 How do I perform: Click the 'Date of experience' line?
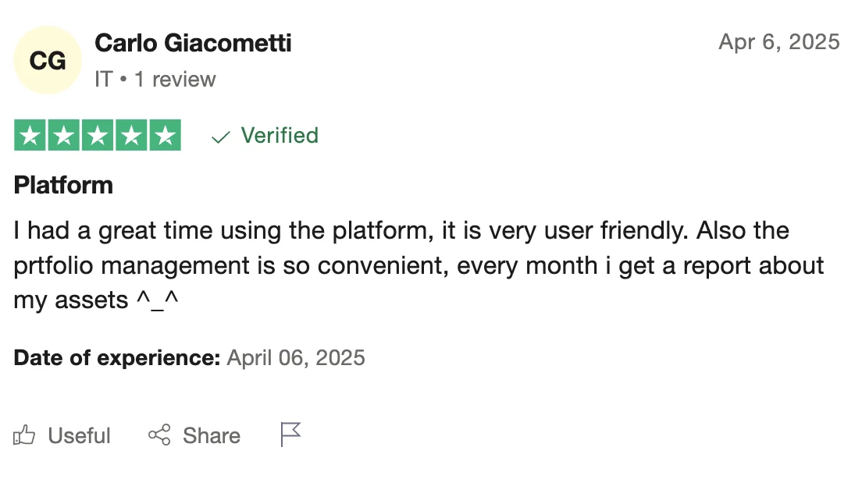(189, 358)
